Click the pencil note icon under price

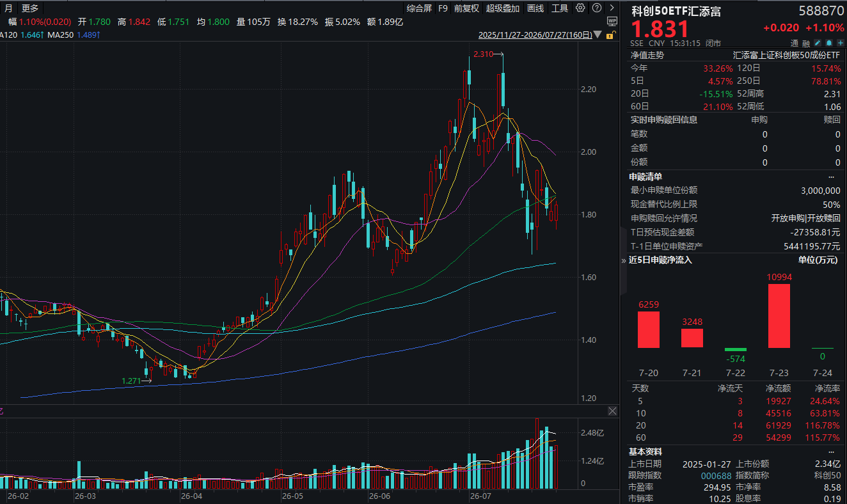pyautogui.click(x=818, y=43)
